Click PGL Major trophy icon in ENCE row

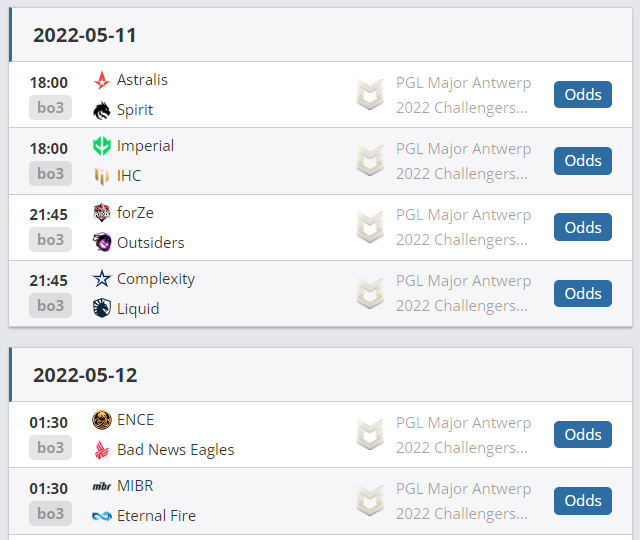coord(371,434)
